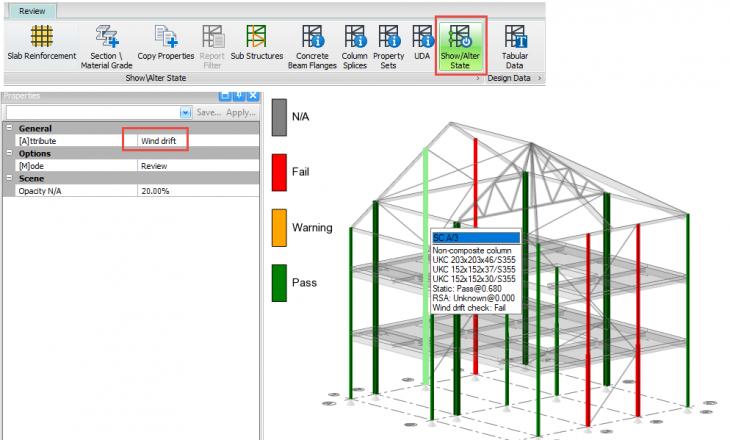Collapse the Options properties section

(x=9, y=153)
